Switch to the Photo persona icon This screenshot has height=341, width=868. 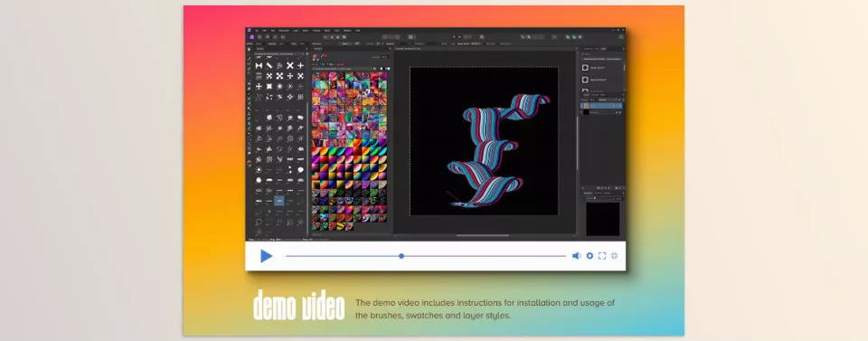click(251, 37)
